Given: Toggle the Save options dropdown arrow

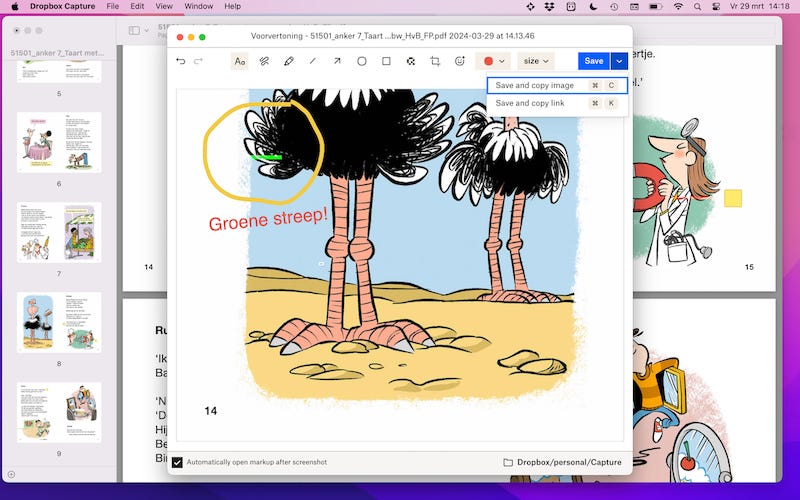Looking at the screenshot, I should (x=619, y=61).
